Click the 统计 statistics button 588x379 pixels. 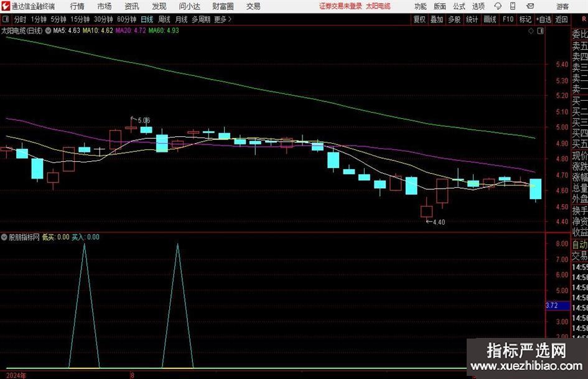coord(472,19)
